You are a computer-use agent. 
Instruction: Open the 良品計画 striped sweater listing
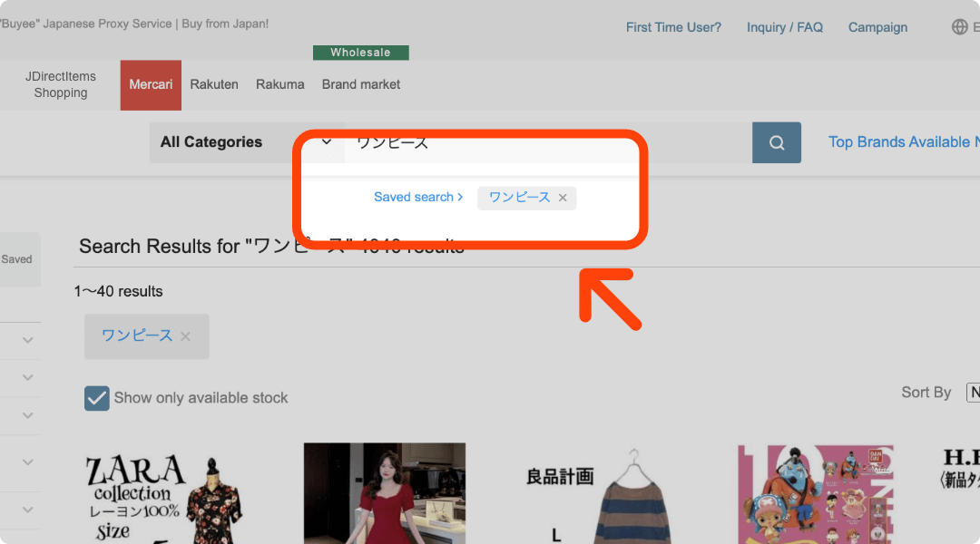pos(600,497)
